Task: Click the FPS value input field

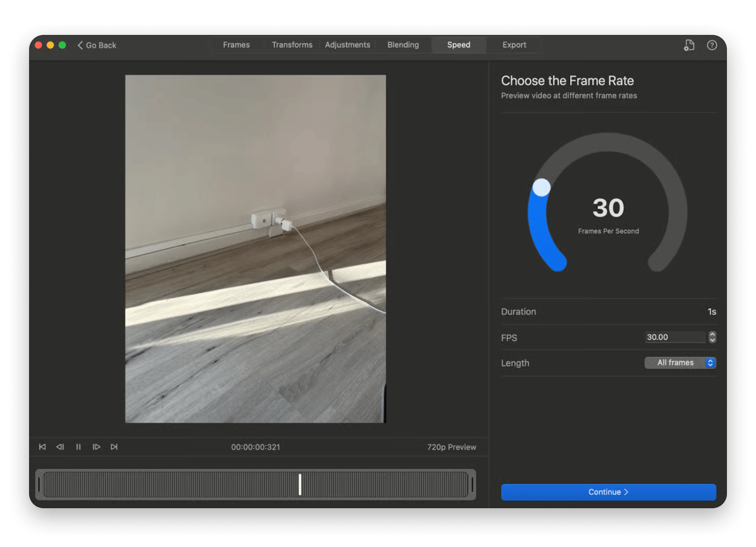Action: [x=675, y=337]
